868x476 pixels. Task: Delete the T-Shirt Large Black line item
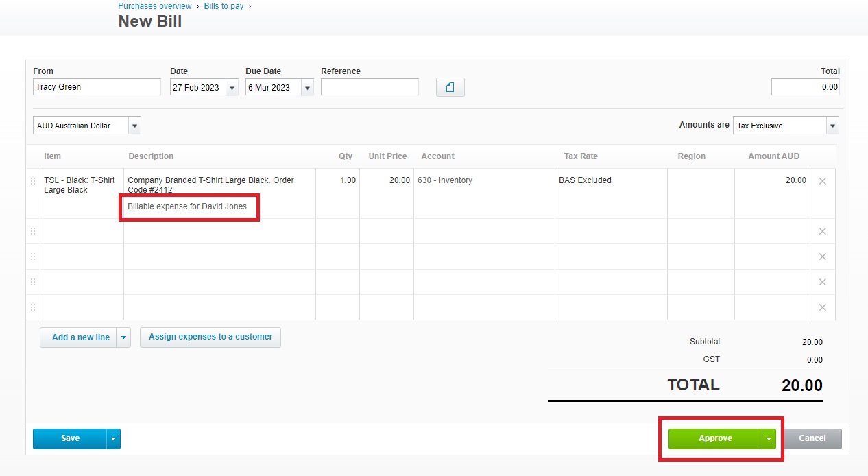[x=823, y=181]
